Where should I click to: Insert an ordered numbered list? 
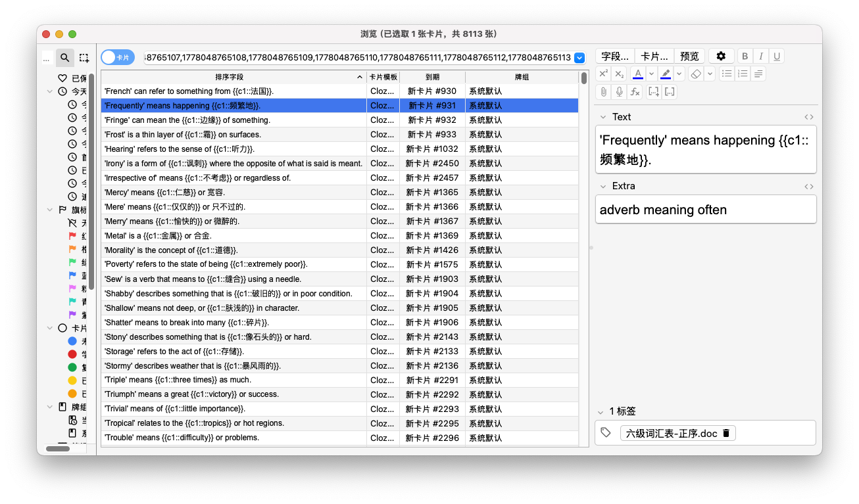click(743, 74)
